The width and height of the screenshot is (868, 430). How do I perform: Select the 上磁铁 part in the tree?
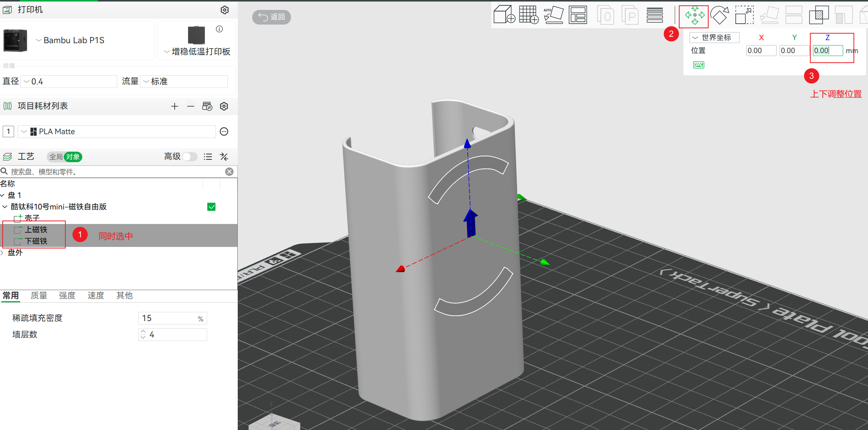coord(36,230)
